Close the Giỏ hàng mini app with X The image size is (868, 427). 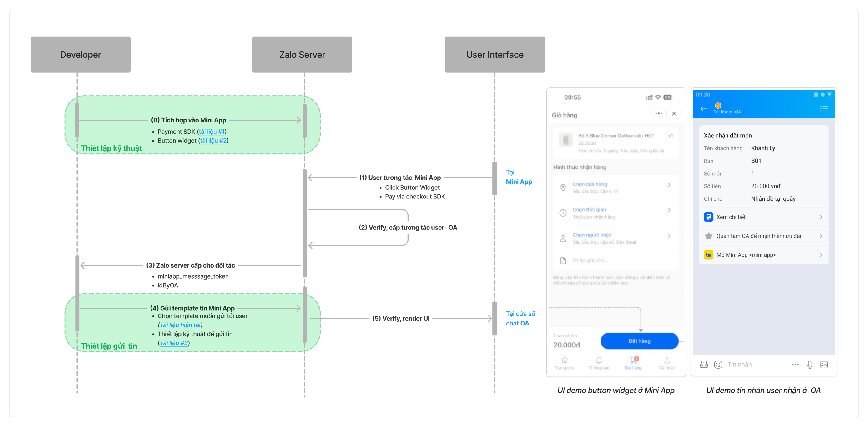[674, 114]
